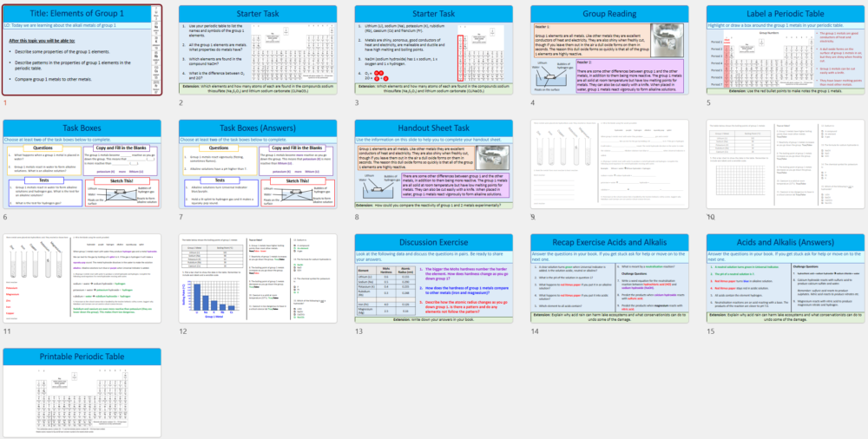Select slide 16 Printable Periodic Table
The width and height of the screenshot is (868, 439).
[82, 392]
